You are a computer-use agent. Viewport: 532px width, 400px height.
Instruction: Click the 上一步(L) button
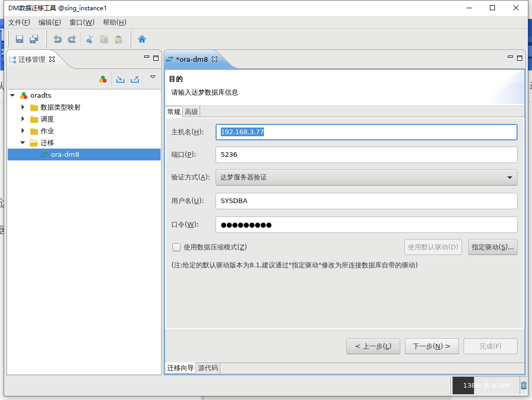click(373, 346)
